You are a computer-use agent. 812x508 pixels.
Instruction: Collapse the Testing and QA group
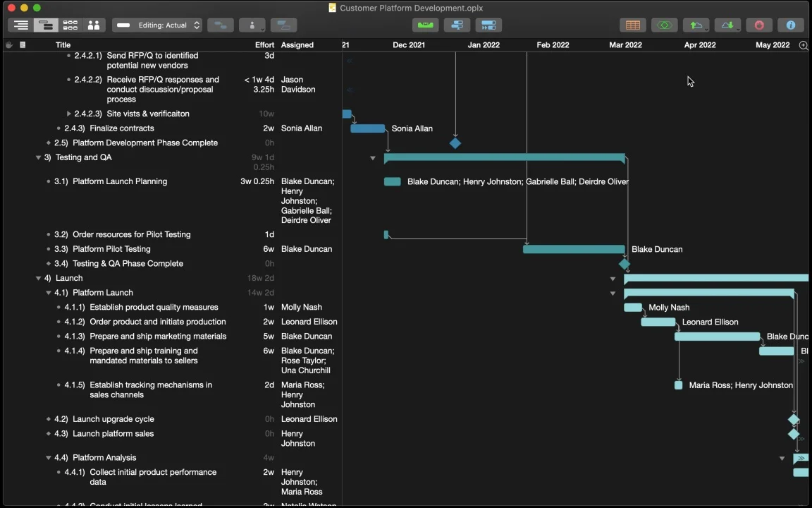[38, 157]
